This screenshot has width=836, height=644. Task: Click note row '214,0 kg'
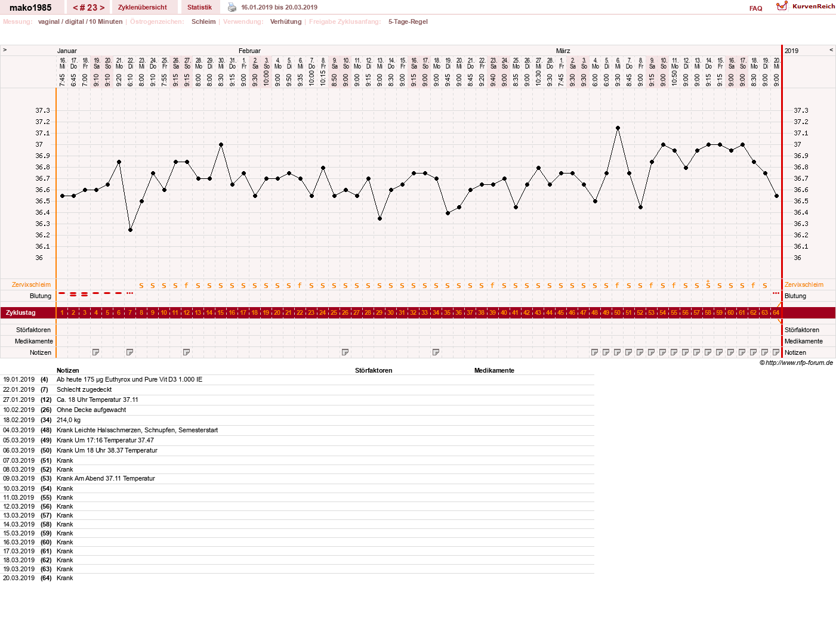(69, 420)
